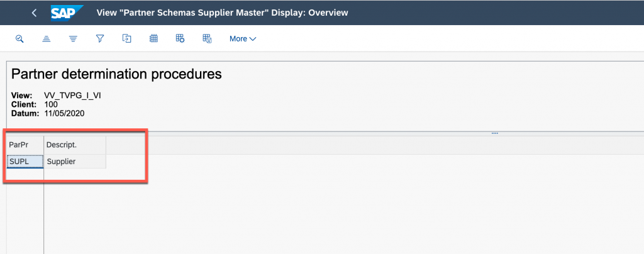
Task: Expand the More menu
Action: pyautogui.click(x=243, y=39)
